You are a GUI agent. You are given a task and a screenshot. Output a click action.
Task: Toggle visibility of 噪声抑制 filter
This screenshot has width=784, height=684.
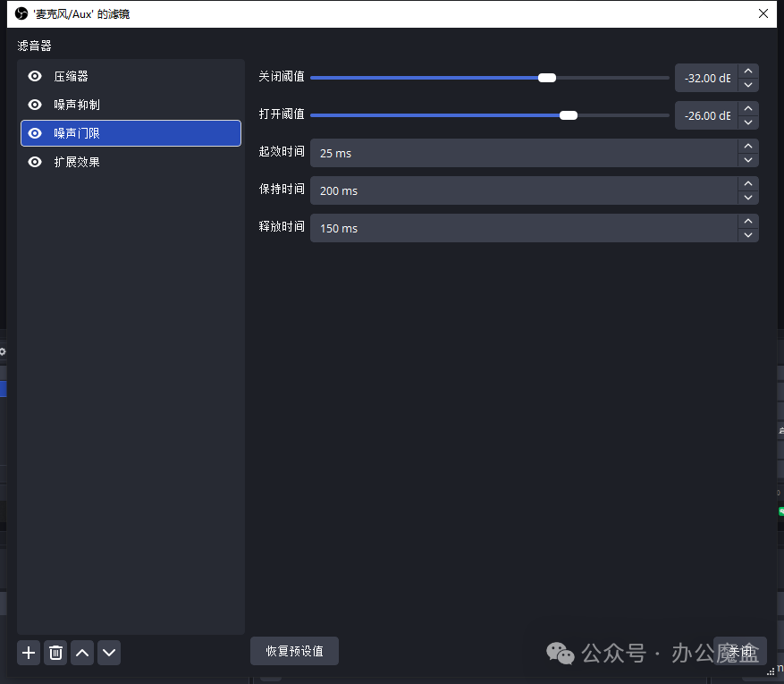[36, 105]
